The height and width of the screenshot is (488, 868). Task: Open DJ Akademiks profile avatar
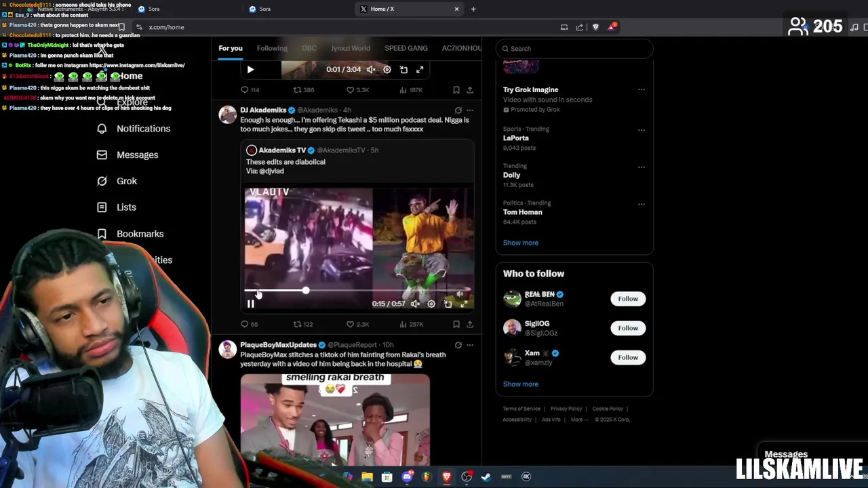click(x=228, y=115)
